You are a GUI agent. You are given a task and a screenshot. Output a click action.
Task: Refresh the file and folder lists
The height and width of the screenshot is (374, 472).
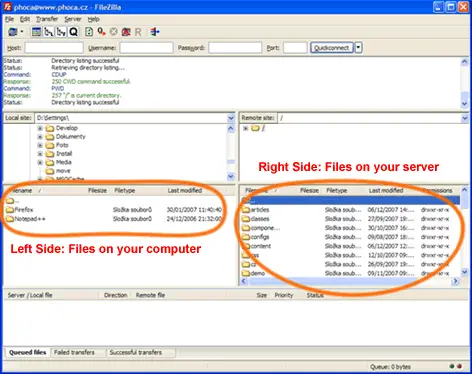pyautogui.click(x=89, y=32)
